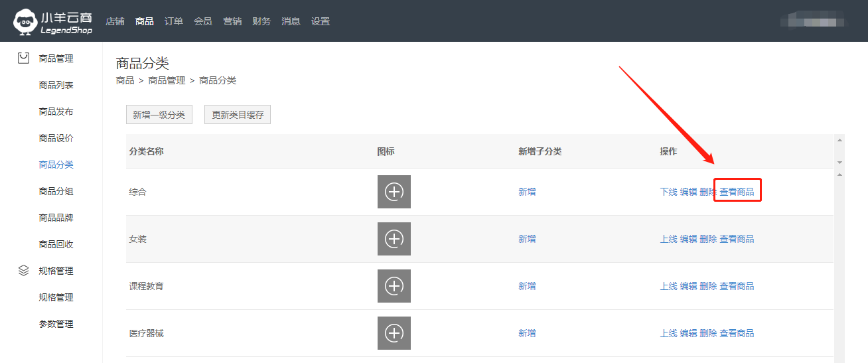The width and height of the screenshot is (868, 363).
Task: Switch to the 营销 top menu
Action: (x=232, y=21)
